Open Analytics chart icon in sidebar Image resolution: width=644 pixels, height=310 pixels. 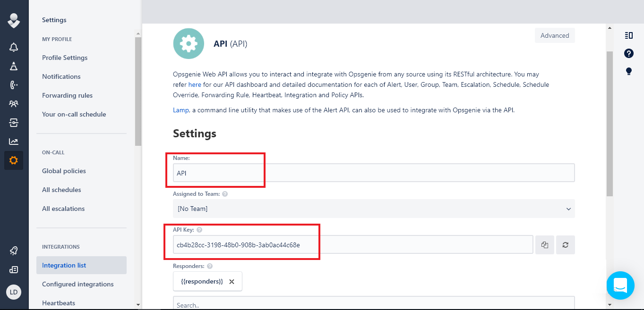click(14, 142)
